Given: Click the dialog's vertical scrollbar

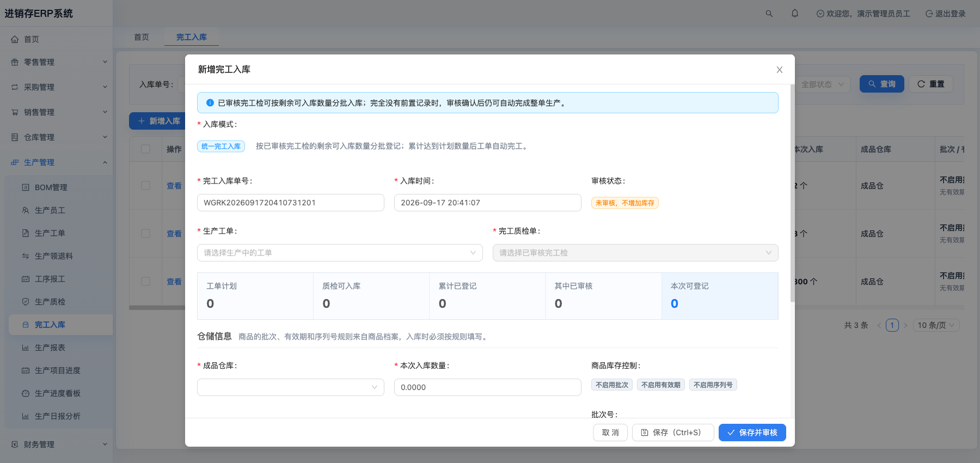Looking at the screenshot, I should click(792, 193).
